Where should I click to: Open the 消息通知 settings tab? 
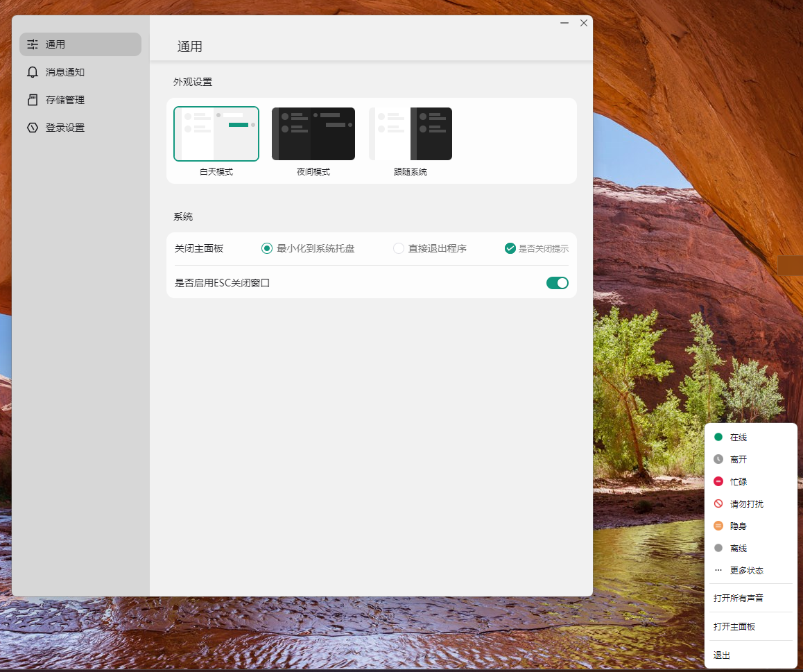tap(80, 72)
